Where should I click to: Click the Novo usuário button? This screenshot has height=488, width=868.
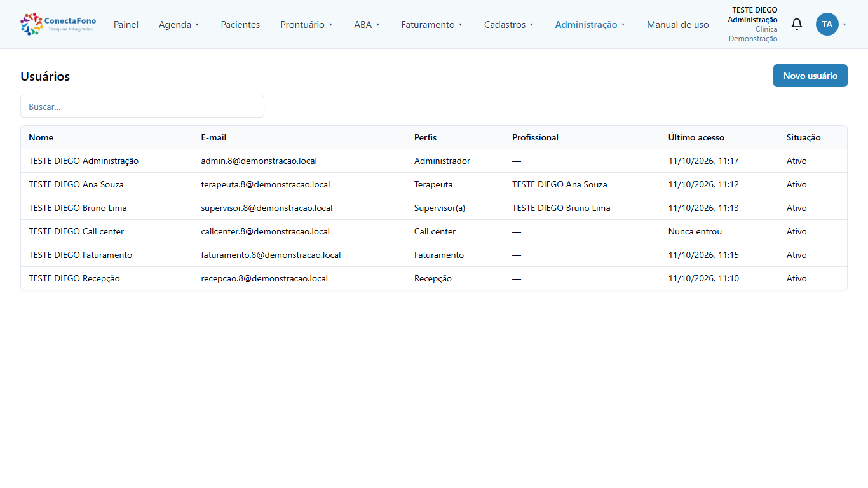tap(810, 76)
